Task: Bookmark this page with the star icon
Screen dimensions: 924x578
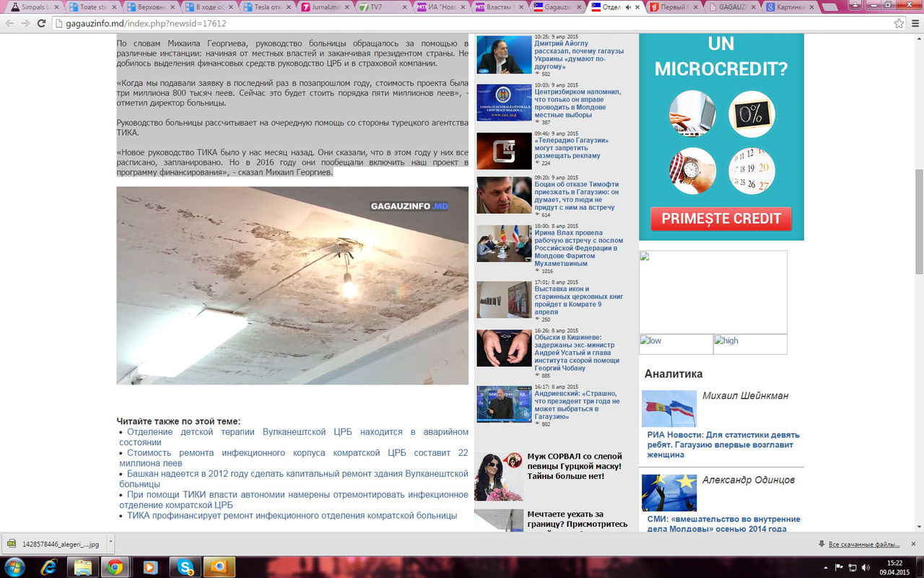Action: 899,23
